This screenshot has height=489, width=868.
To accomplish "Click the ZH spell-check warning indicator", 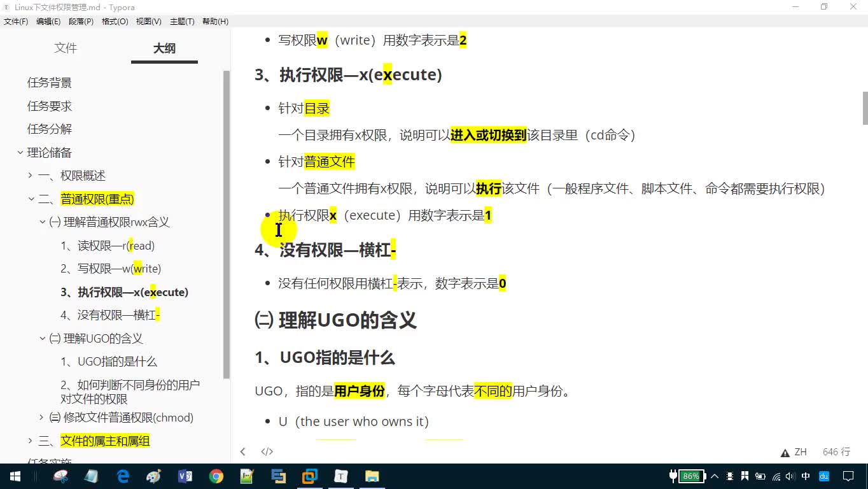I will [x=794, y=452].
